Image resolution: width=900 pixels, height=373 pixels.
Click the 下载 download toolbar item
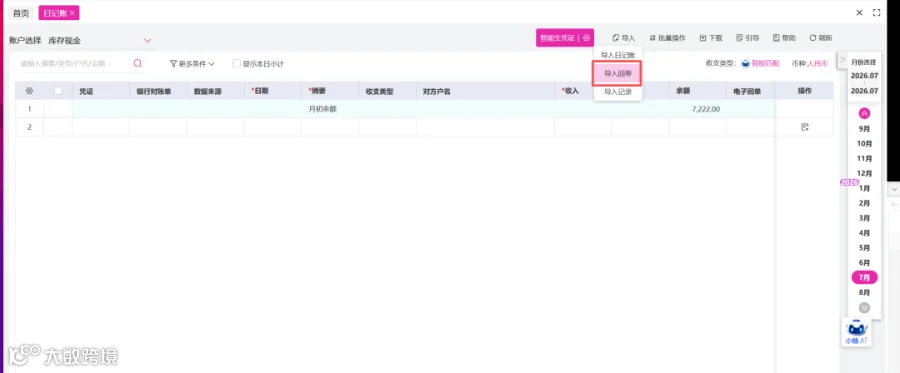(711, 38)
